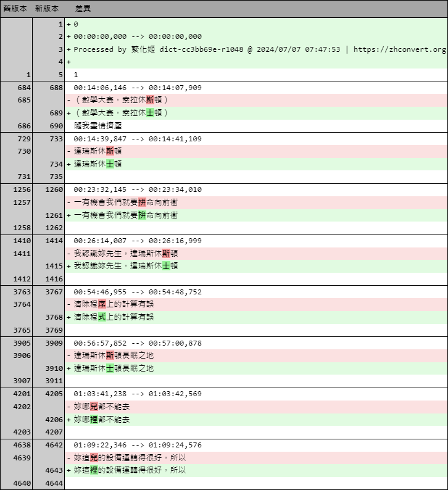Click timestamp 00:23:32,145 --> 00:23:34,010
This screenshot has height=490, width=448.
click(x=138, y=189)
